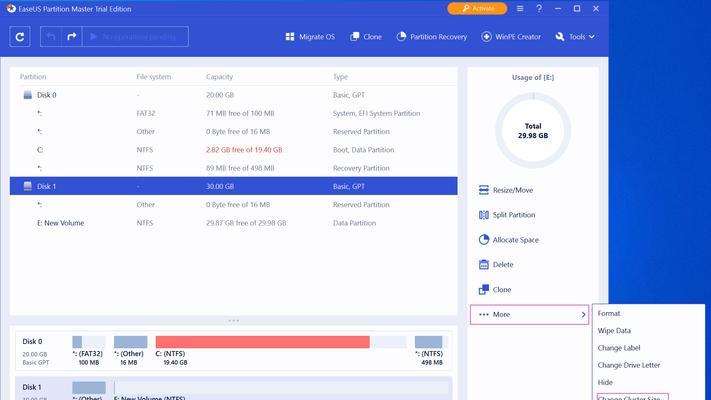Open Partition Recovery
This screenshot has height=400, width=711.
click(431, 37)
